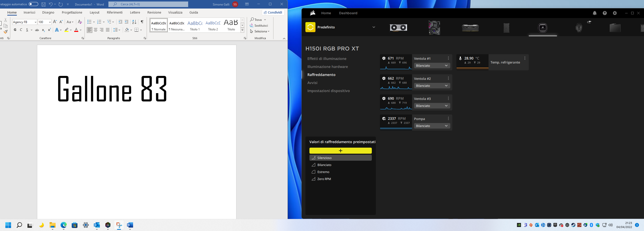This screenshot has height=231, width=644.
Task: Open iCUE settings gear
Action: click(x=615, y=13)
